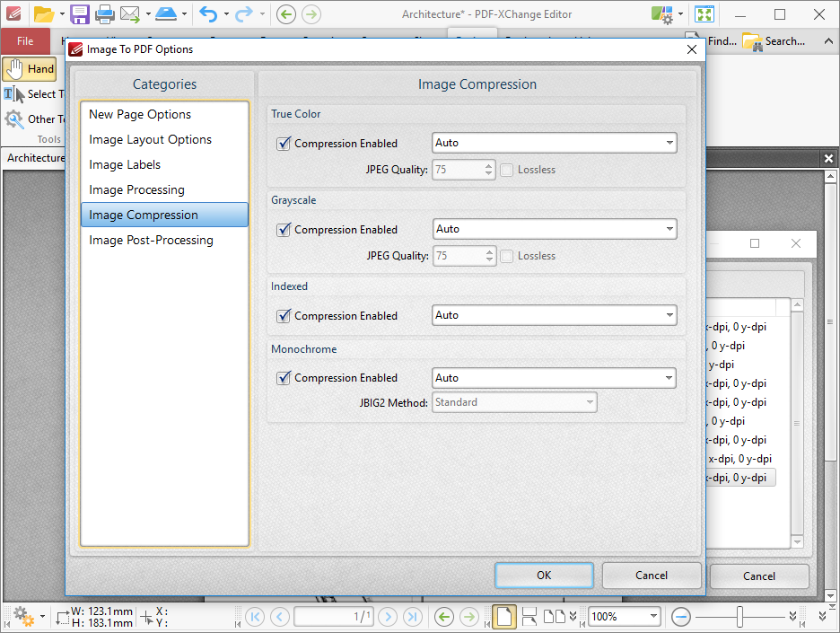Click the Scan icon in the quick toolbar

(166, 13)
